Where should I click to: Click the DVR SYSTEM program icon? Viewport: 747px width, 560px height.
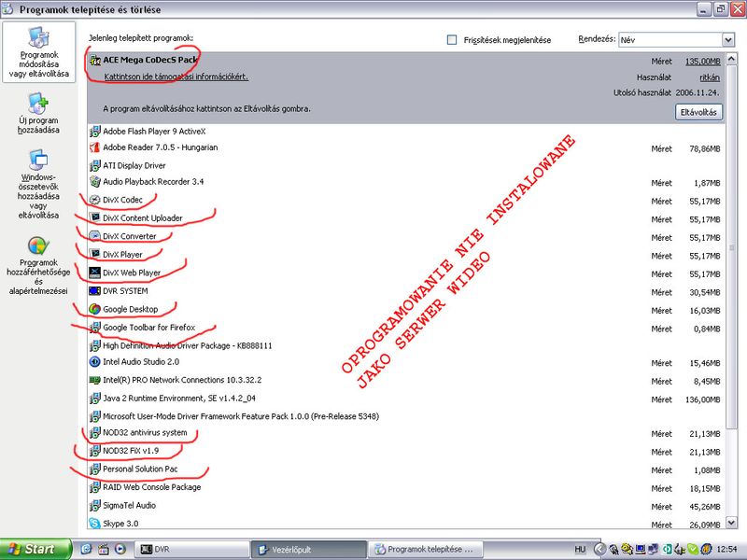(x=95, y=291)
